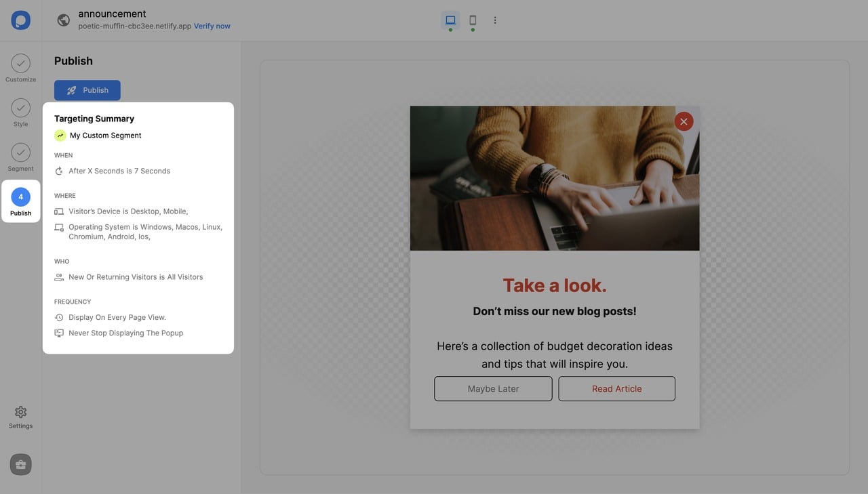Image resolution: width=868 pixels, height=494 pixels.
Task: Click the Read Article popup button
Action: click(x=616, y=389)
